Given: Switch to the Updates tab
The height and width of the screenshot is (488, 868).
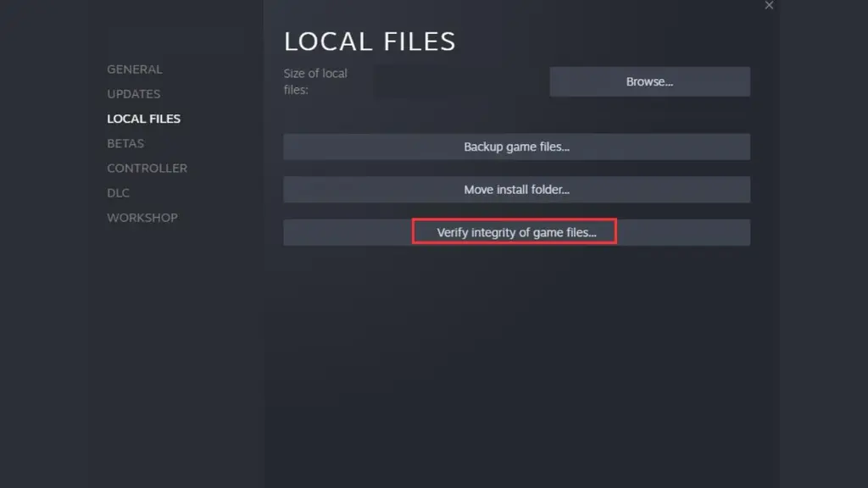Looking at the screenshot, I should pos(133,94).
